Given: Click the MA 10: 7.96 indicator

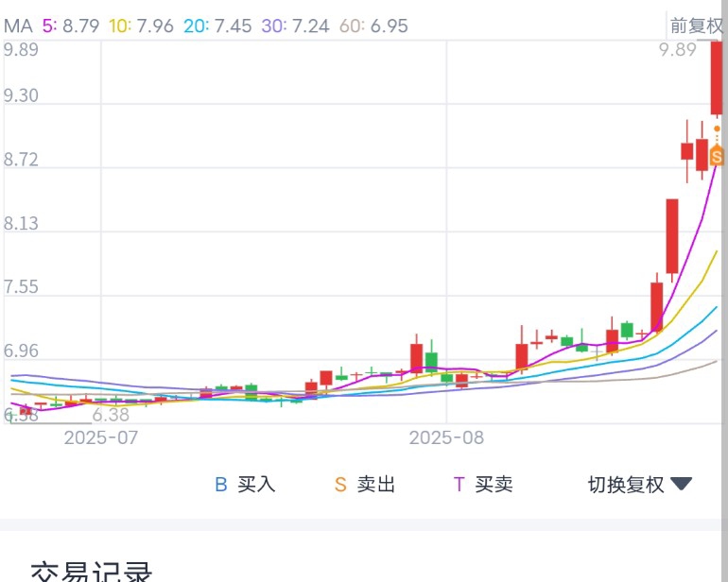Looking at the screenshot, I should click(141, 26).
